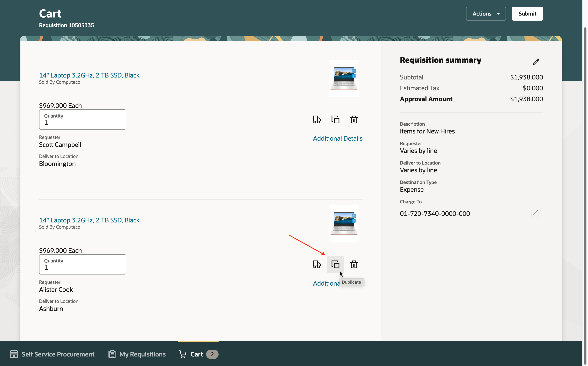The height and width of the screenshot is (366, 588).
Task: Open Additional Details for the second laptop
Action: (326, 283)
